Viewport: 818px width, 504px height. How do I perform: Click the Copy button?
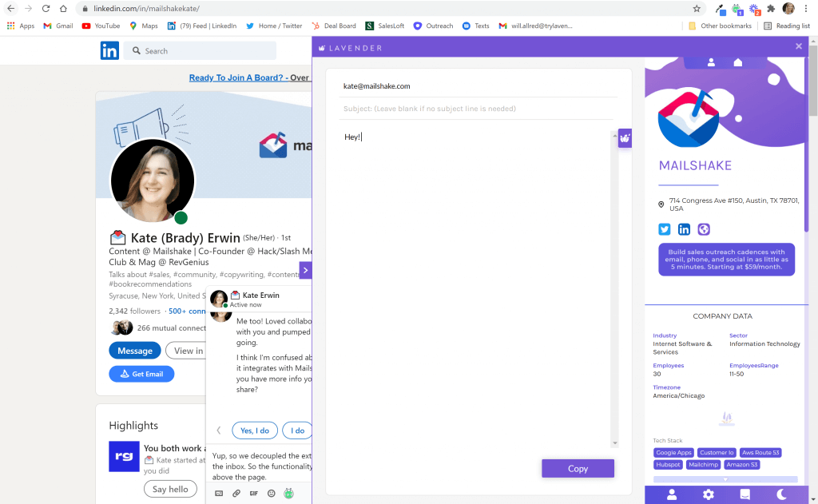(578, 469)
